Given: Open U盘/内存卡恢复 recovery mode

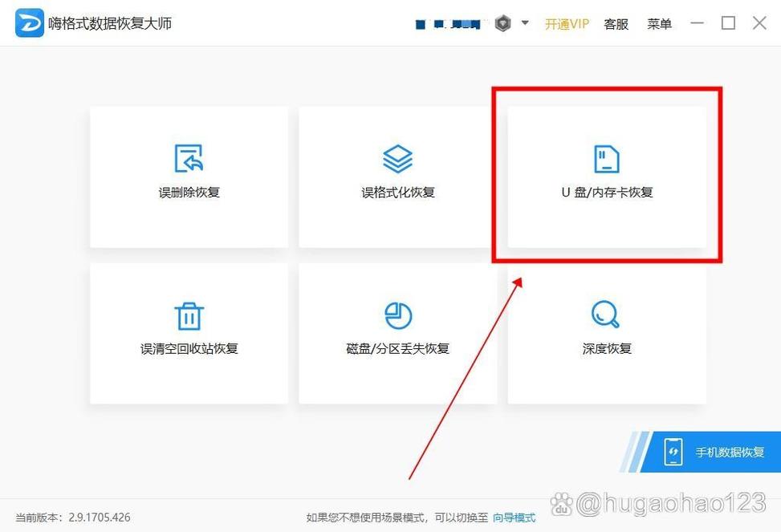Looking at the screenshot, I should tap(606, 177).
